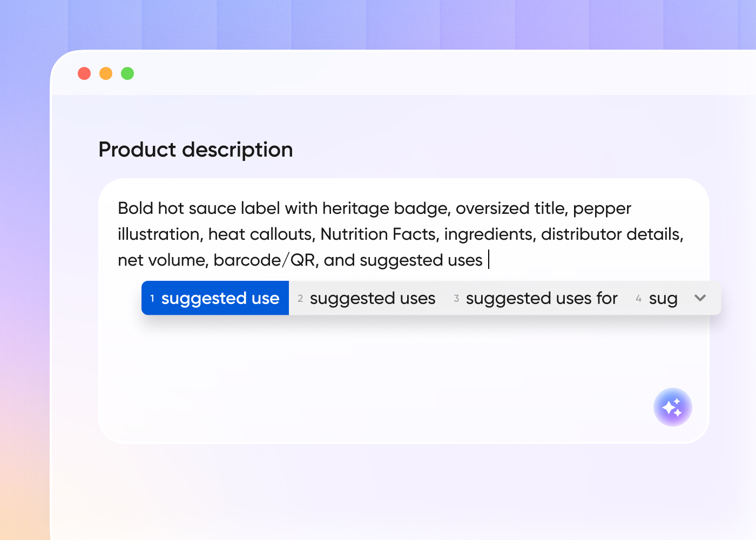The image size is (756, 540).
Task: Click the word "heritage badge" in the description
Action: pyautogui.click(x=388, y=208)
